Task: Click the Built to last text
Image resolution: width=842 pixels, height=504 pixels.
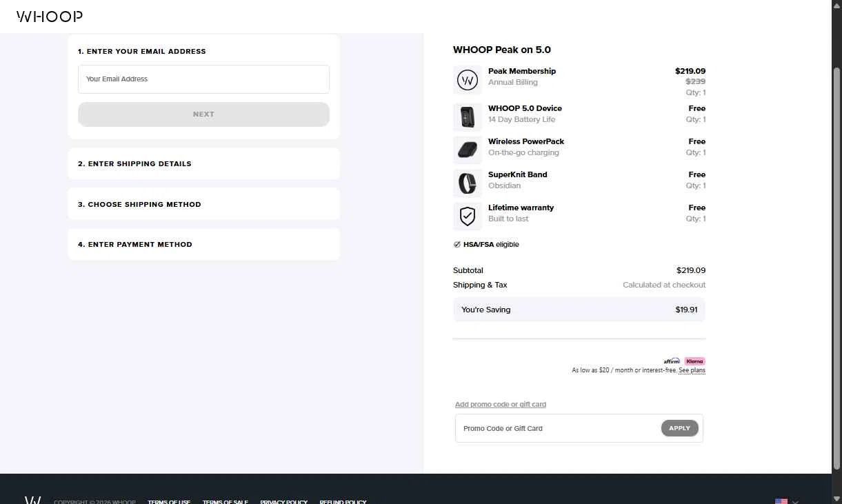Action: pos(508,219)
